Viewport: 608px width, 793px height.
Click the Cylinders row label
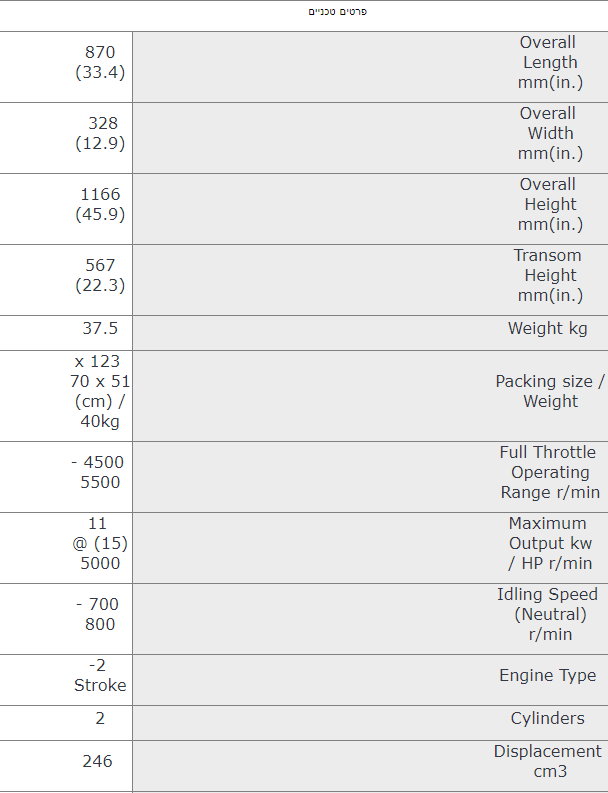click(x=548, y=718)
